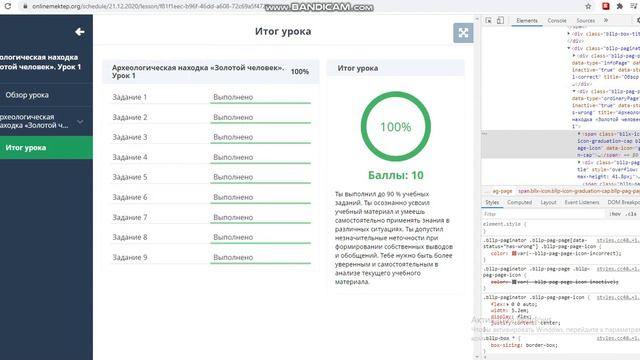The image size is (640, 360).
Task: Open the Layout pane tab
Action: point(548,202)
